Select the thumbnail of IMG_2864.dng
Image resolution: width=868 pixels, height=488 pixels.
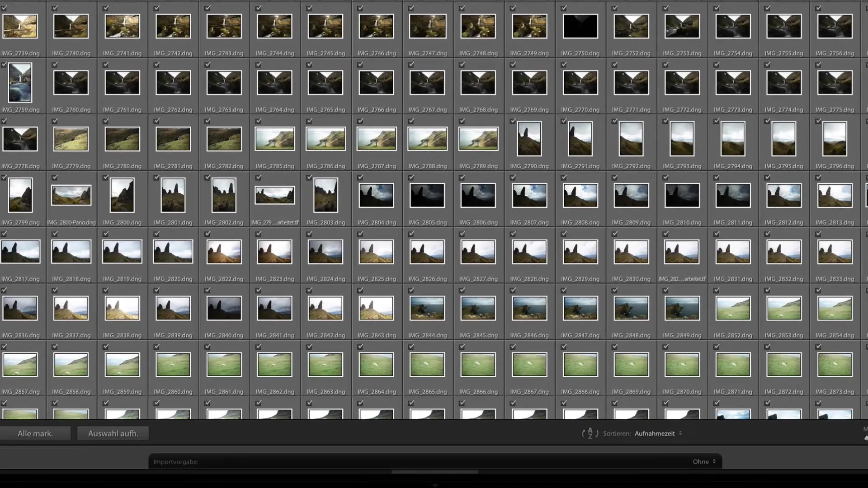tap(376, 365)
